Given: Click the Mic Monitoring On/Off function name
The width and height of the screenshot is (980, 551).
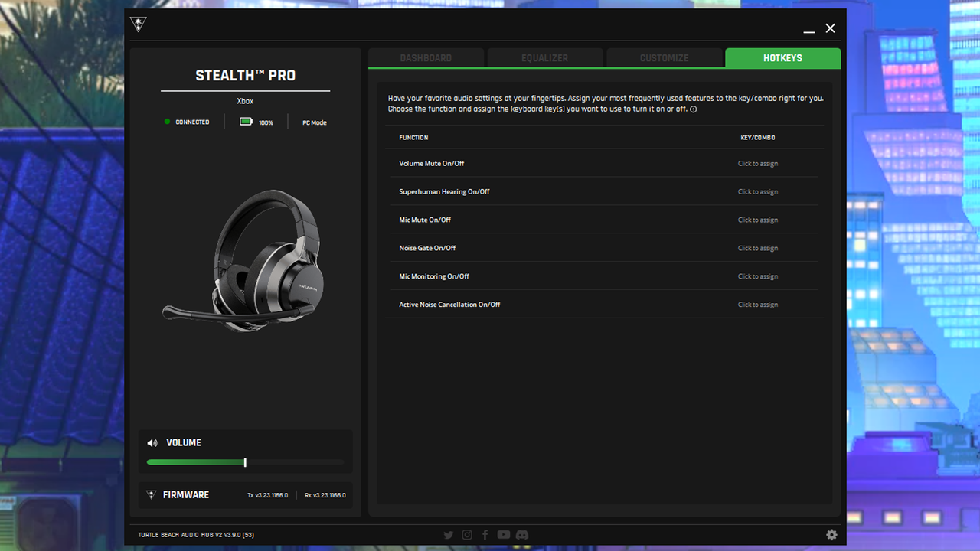Looking at the screenshot, I should click(434, 277).
